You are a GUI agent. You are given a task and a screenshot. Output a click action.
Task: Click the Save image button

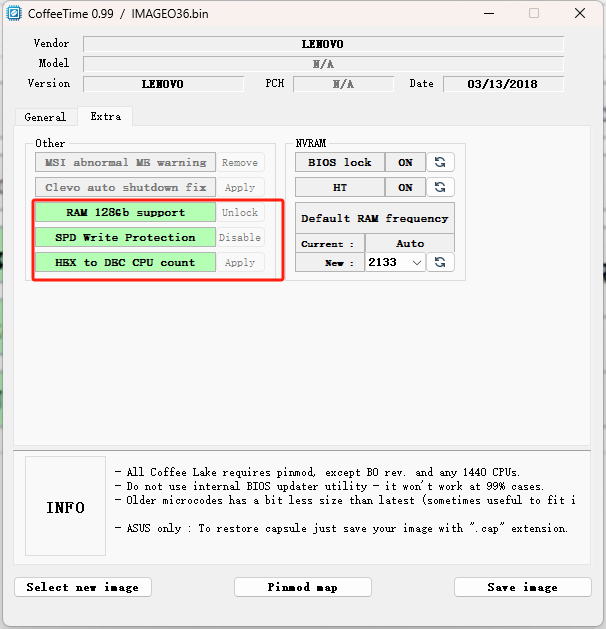click(x=522, y=587)
